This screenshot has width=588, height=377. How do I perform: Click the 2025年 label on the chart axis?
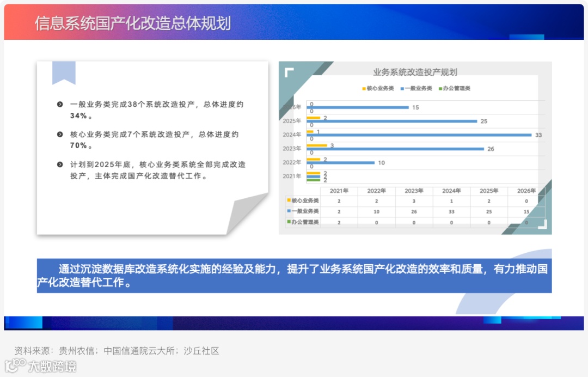(x=292, y=121)
